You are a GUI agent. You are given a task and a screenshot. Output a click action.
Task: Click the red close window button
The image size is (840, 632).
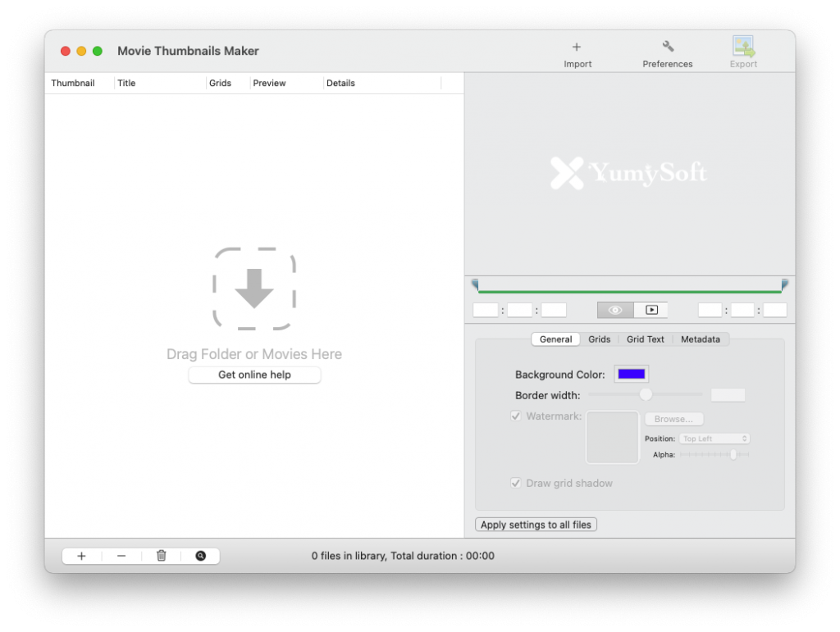coord(66,51)
